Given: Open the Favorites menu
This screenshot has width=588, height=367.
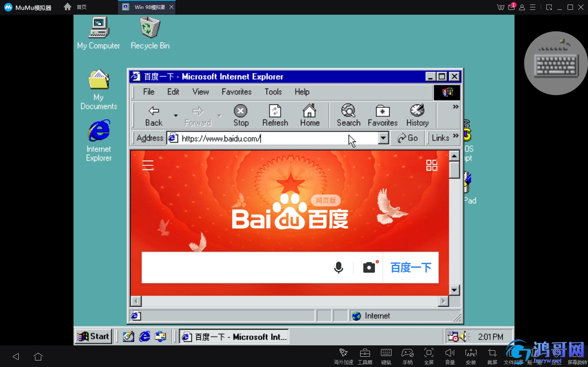Looking at the screenshot, I should click(236, 92).
